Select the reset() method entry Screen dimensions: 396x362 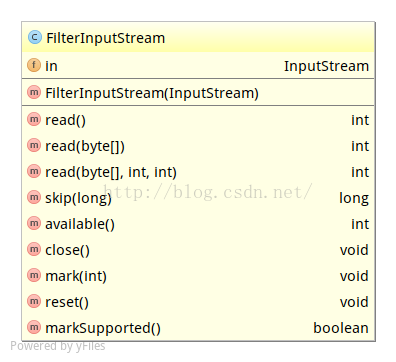pos(198,302)
